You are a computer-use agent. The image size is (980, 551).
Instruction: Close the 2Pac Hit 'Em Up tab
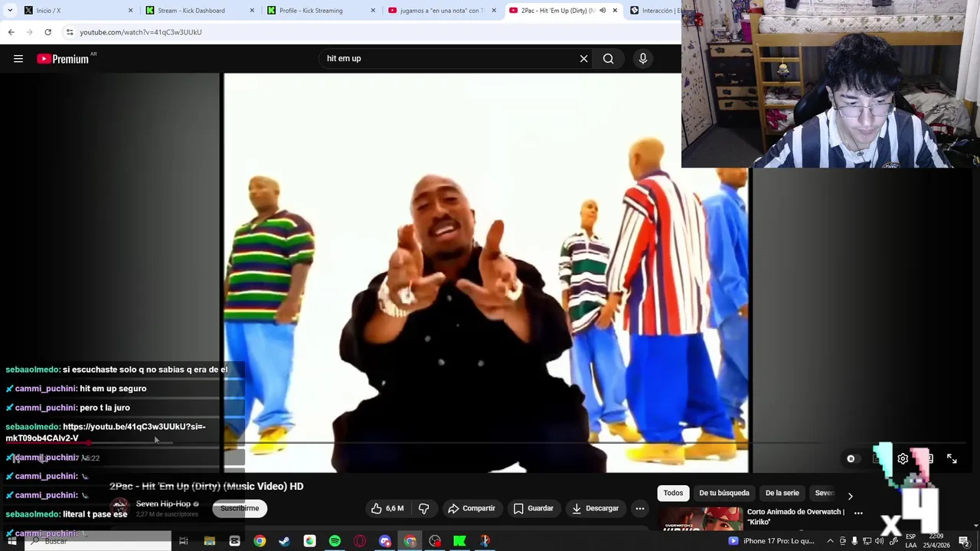(615, 11)
